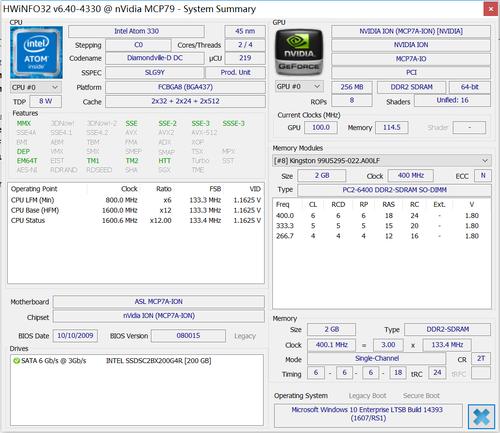The image size is (500, 433).
Task: Click the MCP7A-IO GPU codename field
Action: tap(411, 59)
